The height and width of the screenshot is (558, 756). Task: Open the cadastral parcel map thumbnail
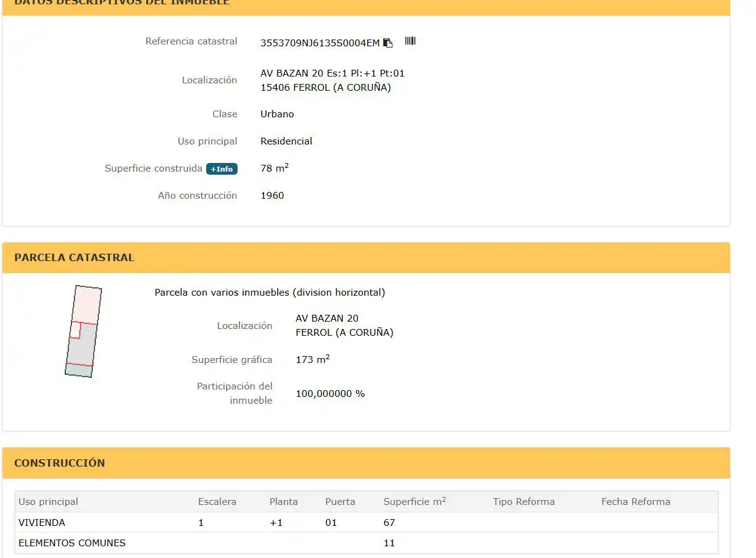click(83, 331)
